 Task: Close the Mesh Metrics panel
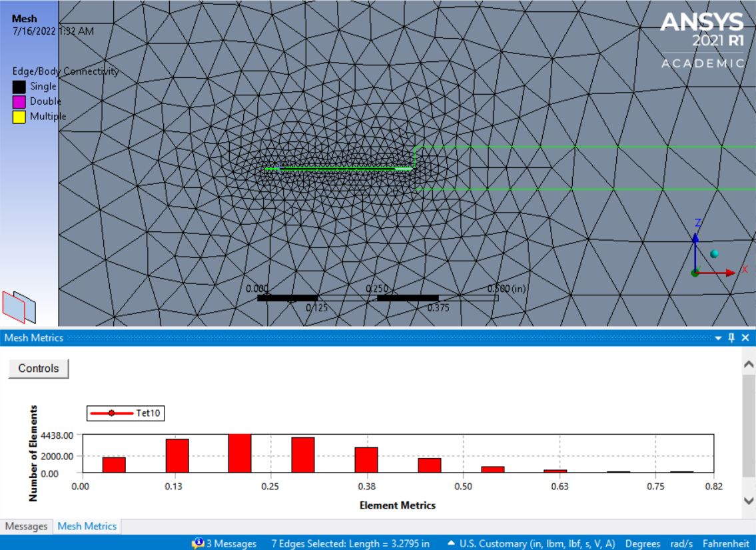pos(745,338)
